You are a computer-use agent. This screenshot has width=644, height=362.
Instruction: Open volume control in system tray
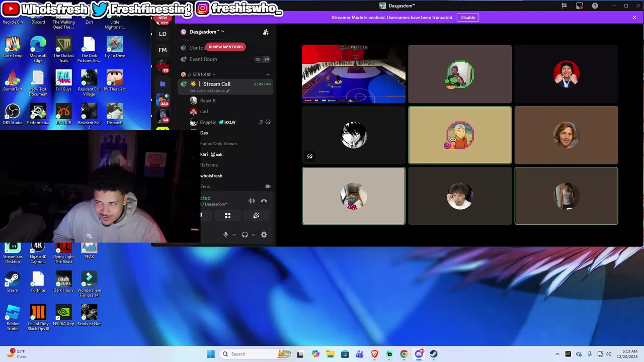[608, 354]
